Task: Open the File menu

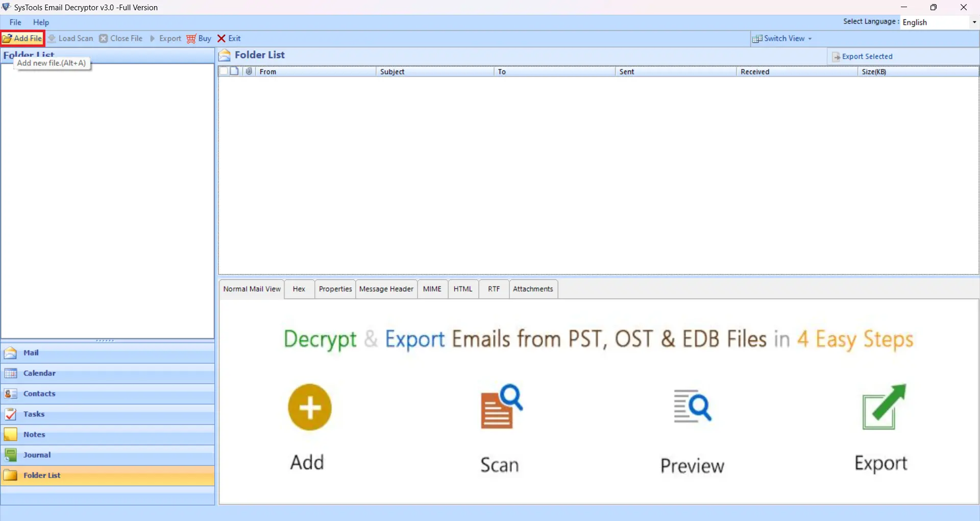Action: coord(15,22)
